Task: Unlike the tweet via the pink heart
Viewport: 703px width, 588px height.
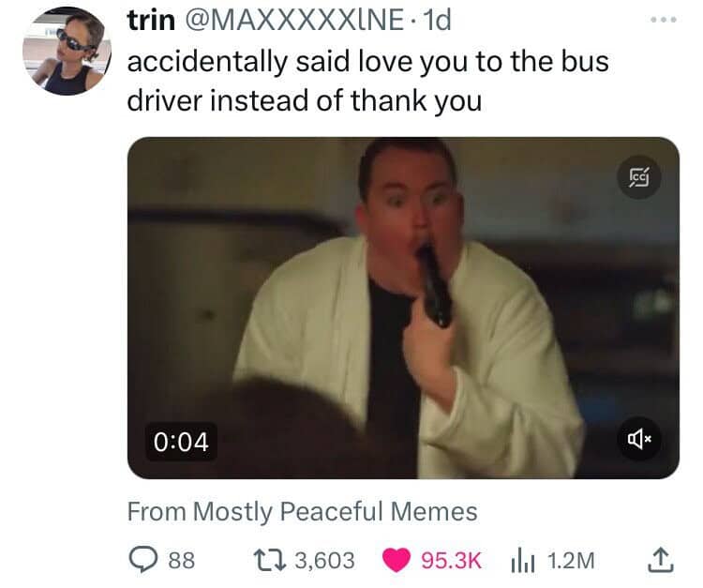Action: (396, 560)
